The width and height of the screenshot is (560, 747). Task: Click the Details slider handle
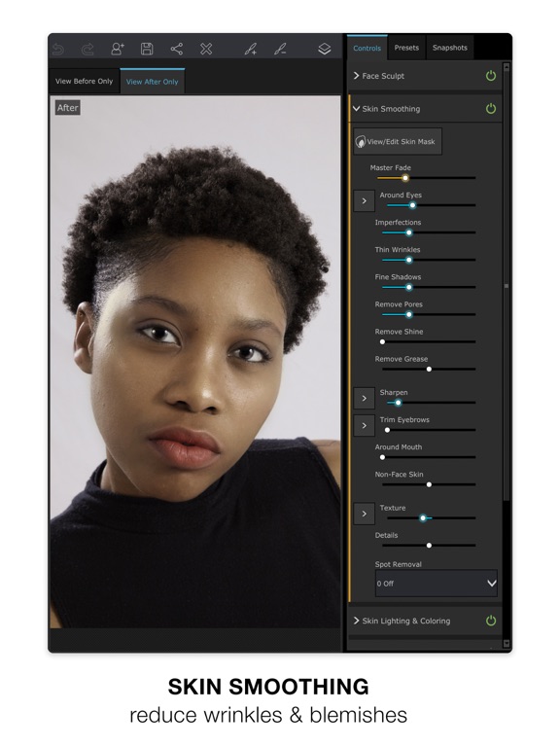coord(429,546)
